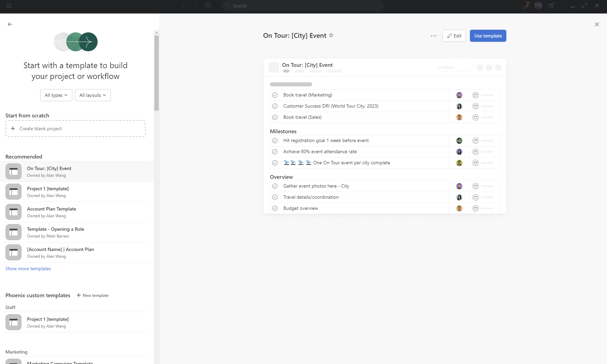Star the On Tour: [City] Event template

[x=331, y=35]
